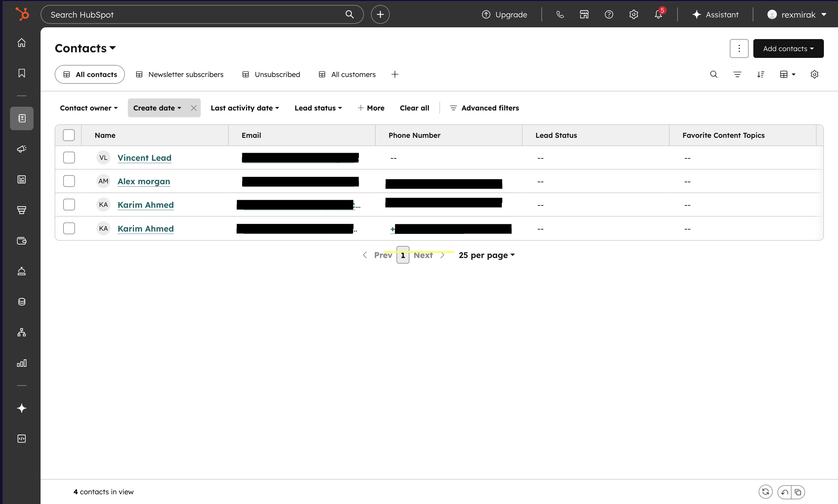This screenshot has width=838, height=504.
Task: Click More to add filters
Action: (x=371, y=108)
